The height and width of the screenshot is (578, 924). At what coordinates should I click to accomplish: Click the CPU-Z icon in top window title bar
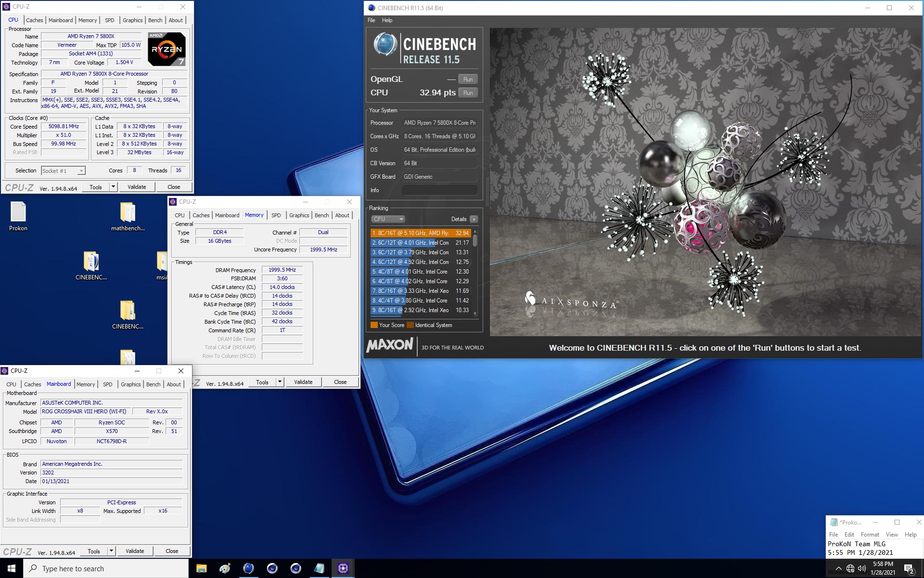click(6, 7)
